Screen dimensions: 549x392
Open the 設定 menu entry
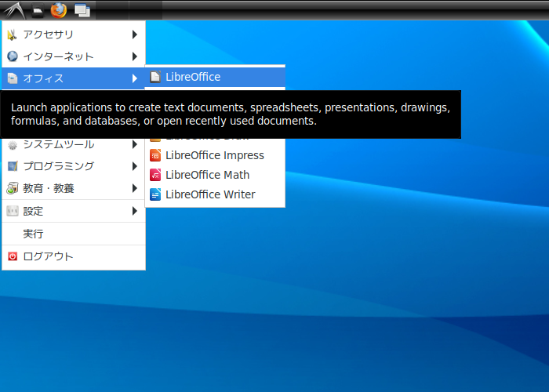click(x=74, y=211)
